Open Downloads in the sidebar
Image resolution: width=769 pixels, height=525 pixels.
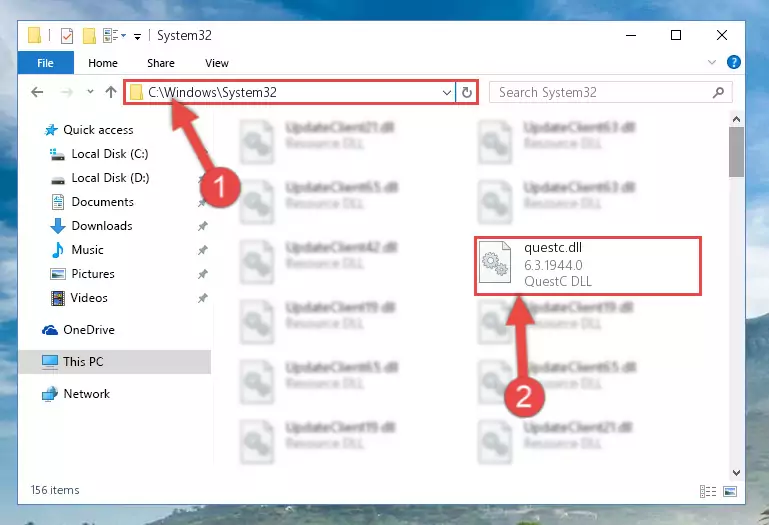(102, 226)
